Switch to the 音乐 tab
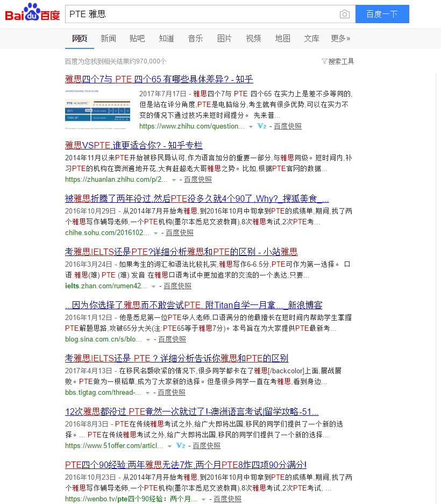This screenshot has width=441, height=504. (x=195, y=38)
